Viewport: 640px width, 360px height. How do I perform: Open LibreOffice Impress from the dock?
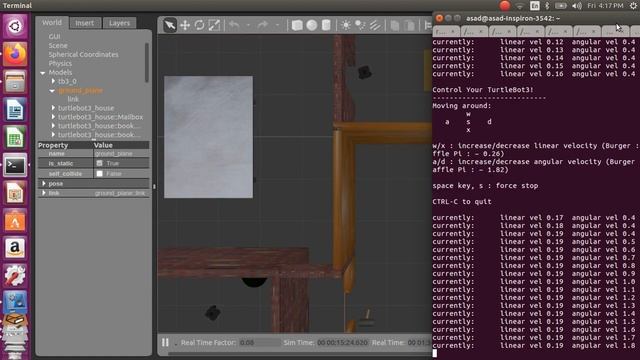pos(15,193)
